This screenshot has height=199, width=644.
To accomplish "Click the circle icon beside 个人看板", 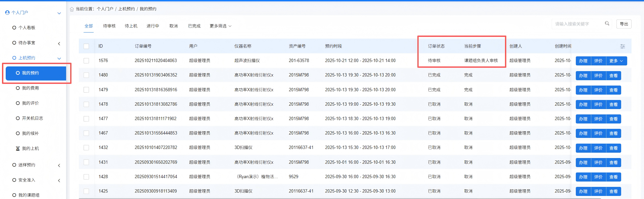I will coord(14,28).
